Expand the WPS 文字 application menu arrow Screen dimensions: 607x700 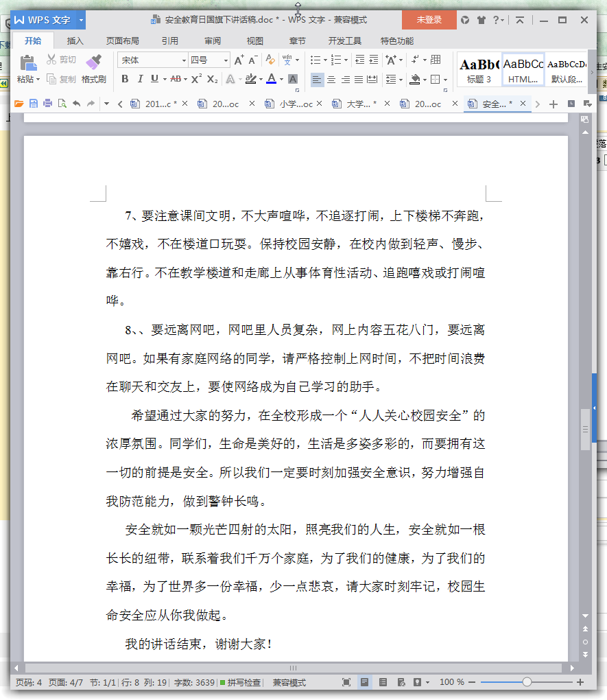click(81, 20)
